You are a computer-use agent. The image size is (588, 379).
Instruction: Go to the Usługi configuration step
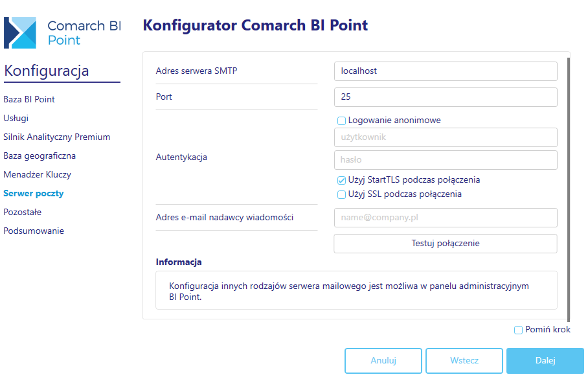[16, 118]
